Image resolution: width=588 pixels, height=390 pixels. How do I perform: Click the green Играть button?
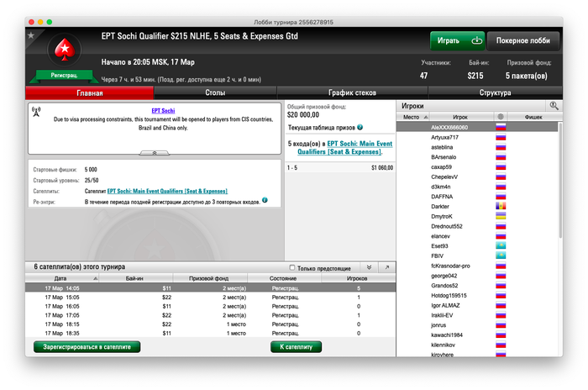pyautogui.click(x=458, y=40)
